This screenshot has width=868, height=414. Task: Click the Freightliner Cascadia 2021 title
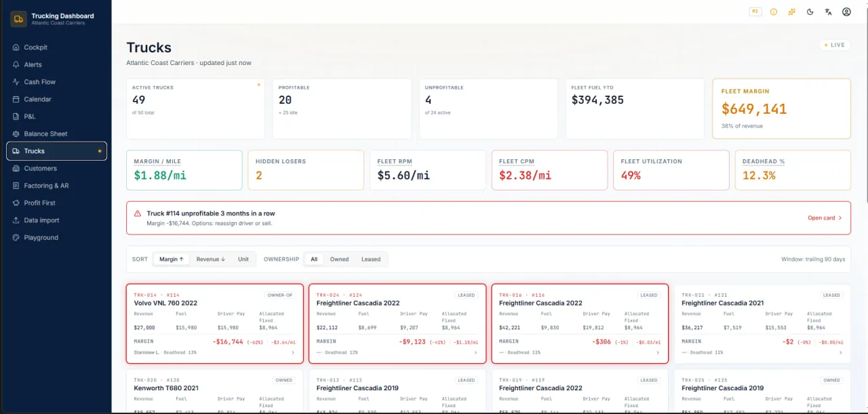coord(722,303)
